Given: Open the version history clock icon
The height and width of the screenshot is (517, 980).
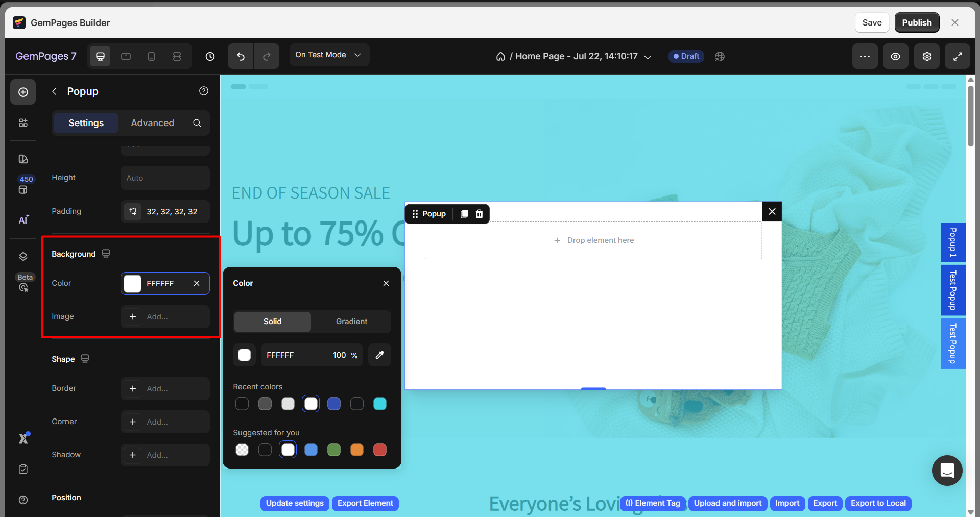Looking at the screenshot, I should tap(210, 56).
